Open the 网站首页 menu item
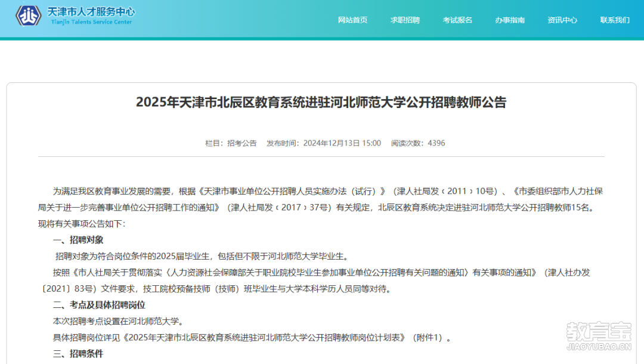Image resolution: width=644 pixels, height=364 pixels. pyautogui.click(x=352, y=20)
